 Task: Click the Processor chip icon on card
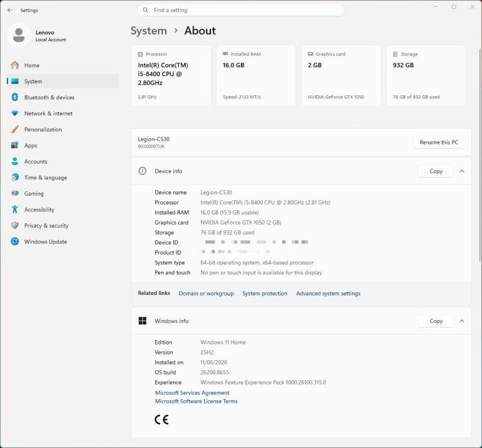[141, 54]
